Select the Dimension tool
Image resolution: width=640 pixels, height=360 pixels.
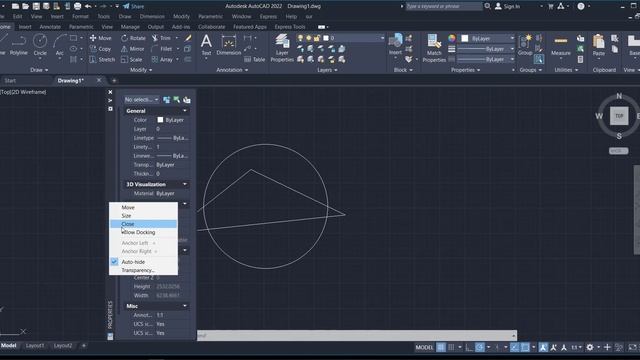229,44
